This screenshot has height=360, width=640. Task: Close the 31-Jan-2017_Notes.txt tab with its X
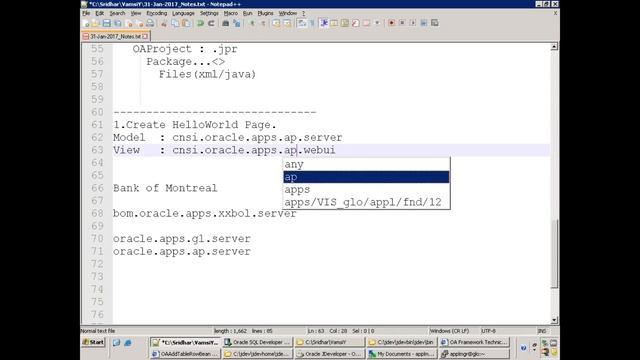pyautogui.click(x=145, y=36)
